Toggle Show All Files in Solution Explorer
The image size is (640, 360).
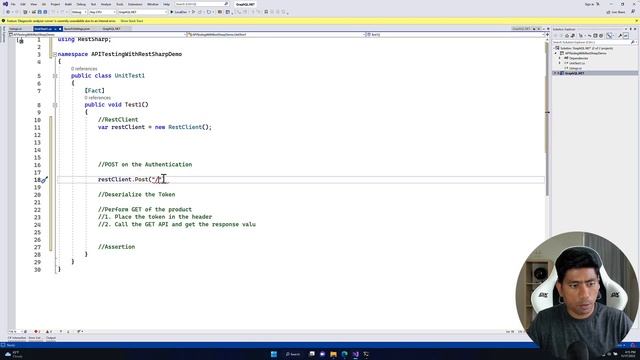601,36
